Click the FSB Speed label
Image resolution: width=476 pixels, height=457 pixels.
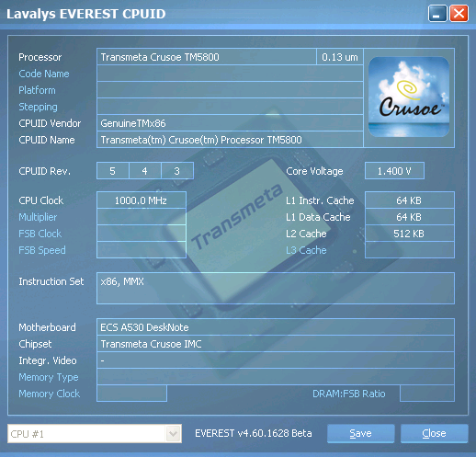pyautogui.click(x=42, y=250)
